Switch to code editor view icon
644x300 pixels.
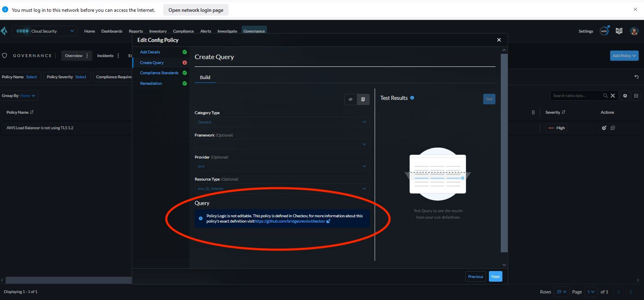[x=351, y=99]
